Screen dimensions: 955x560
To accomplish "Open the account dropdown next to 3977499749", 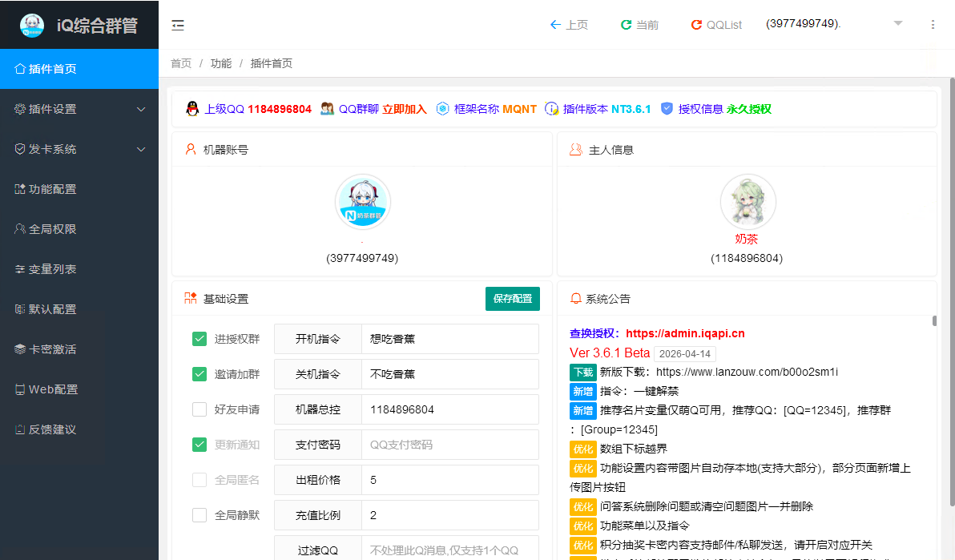I will tap(898, 23).
